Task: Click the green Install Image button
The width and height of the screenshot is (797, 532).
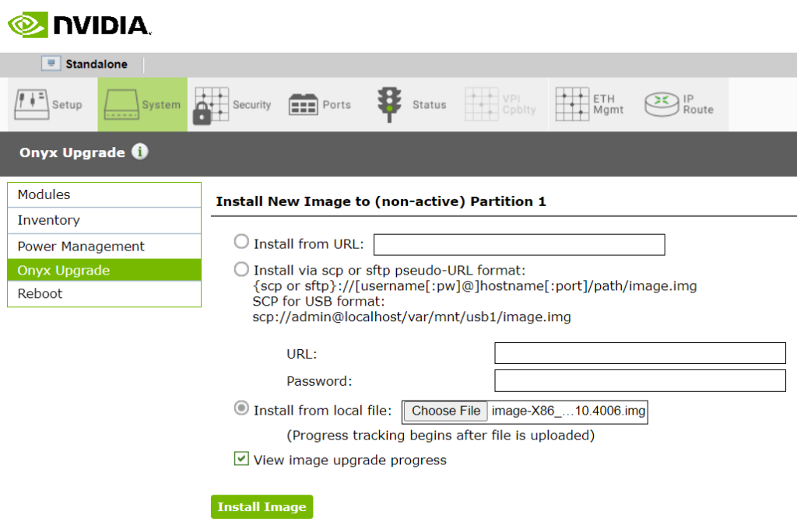Action: (262, 506)
